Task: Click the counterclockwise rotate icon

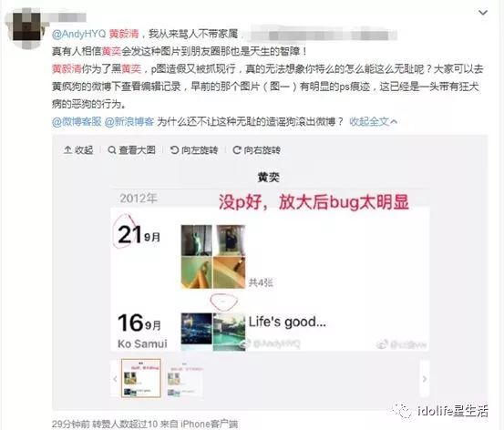Action: [x=174, y=150]
